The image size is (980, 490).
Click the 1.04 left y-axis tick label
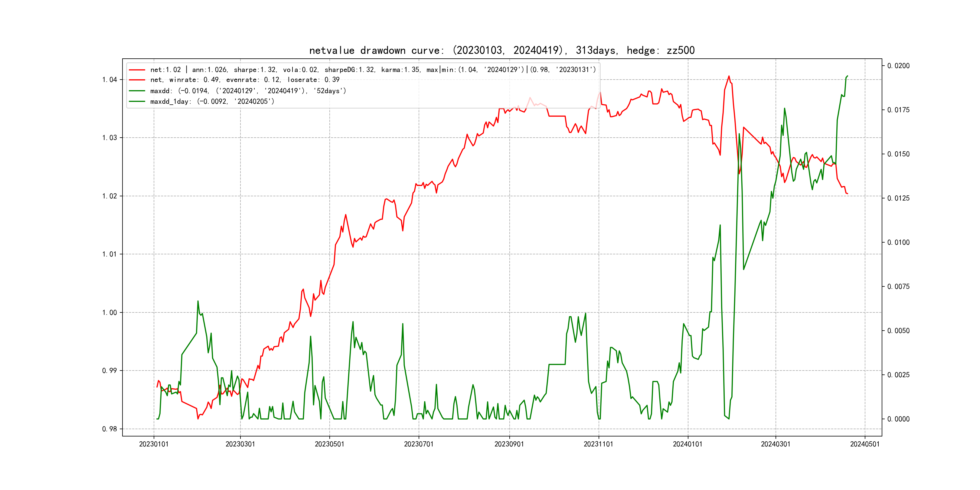tap(109, 80)
